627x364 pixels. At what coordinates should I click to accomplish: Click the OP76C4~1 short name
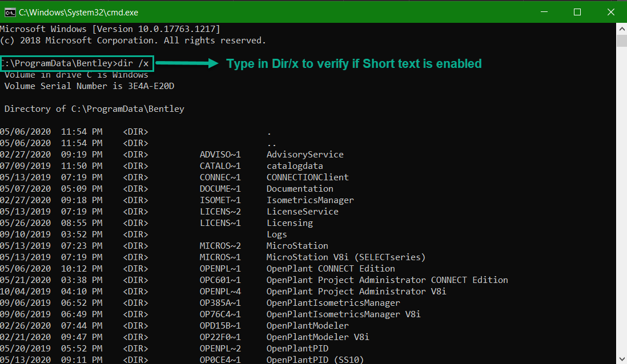[220, 314]
